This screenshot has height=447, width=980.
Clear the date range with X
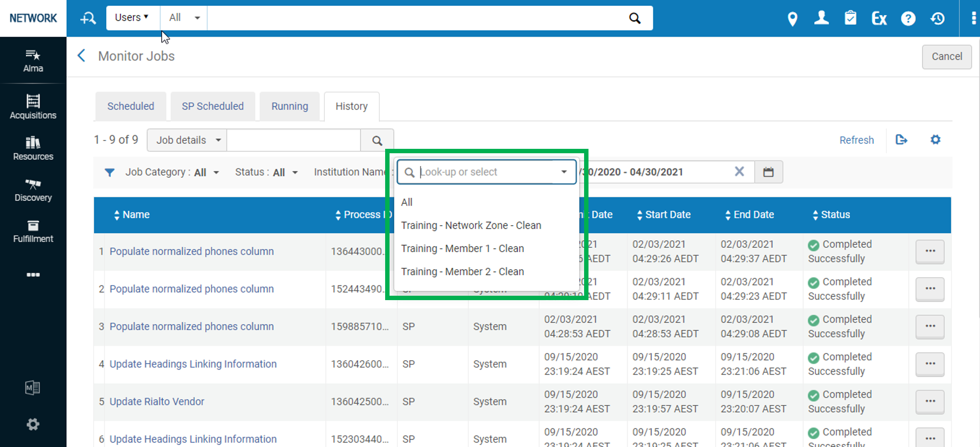point(739,171)
